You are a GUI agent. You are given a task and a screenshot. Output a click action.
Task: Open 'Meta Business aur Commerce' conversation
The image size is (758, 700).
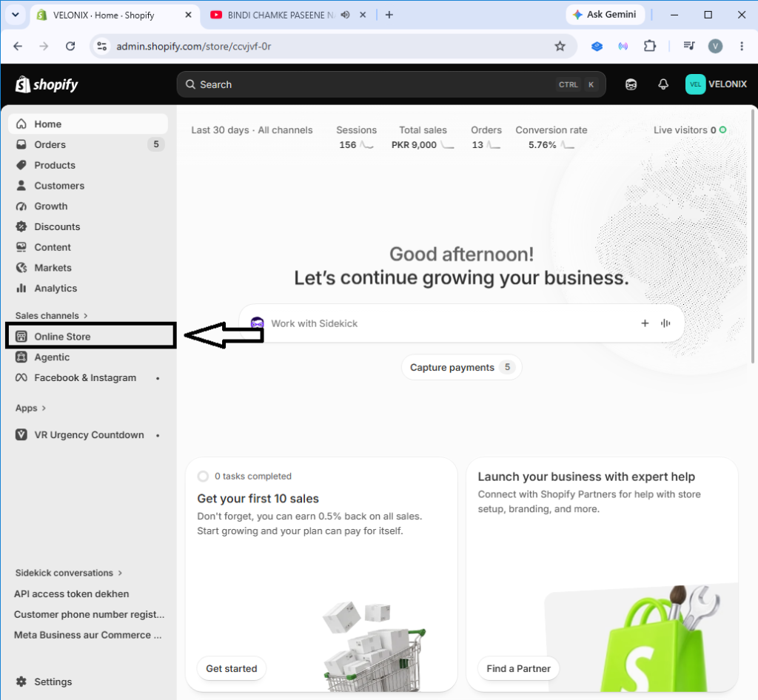pyautogui.click(x=87, y=636)
